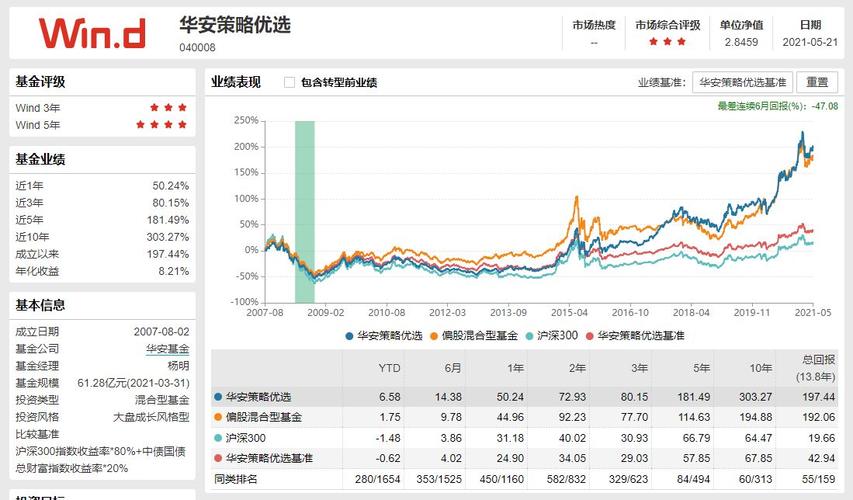Click the 业绩表现 panel heading

click(236, 82)
